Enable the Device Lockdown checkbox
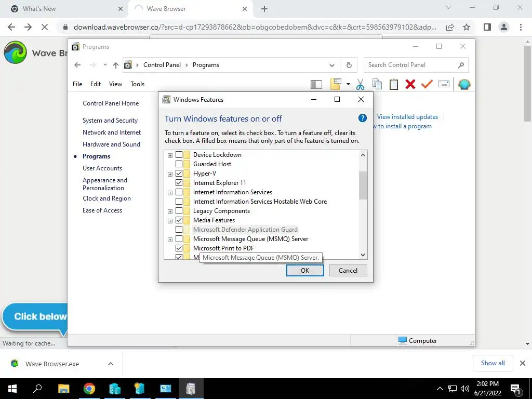 (x=179, y=155)
